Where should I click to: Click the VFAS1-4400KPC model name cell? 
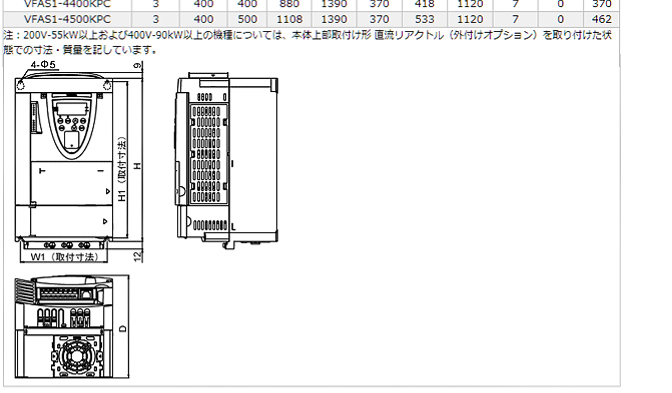pyautogui.click(x=67, y=4)
